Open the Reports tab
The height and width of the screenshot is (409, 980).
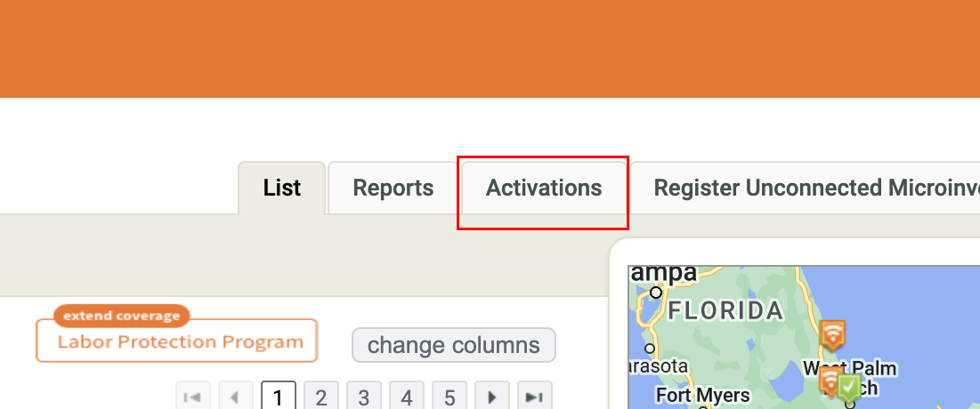(x=393, y=188)
